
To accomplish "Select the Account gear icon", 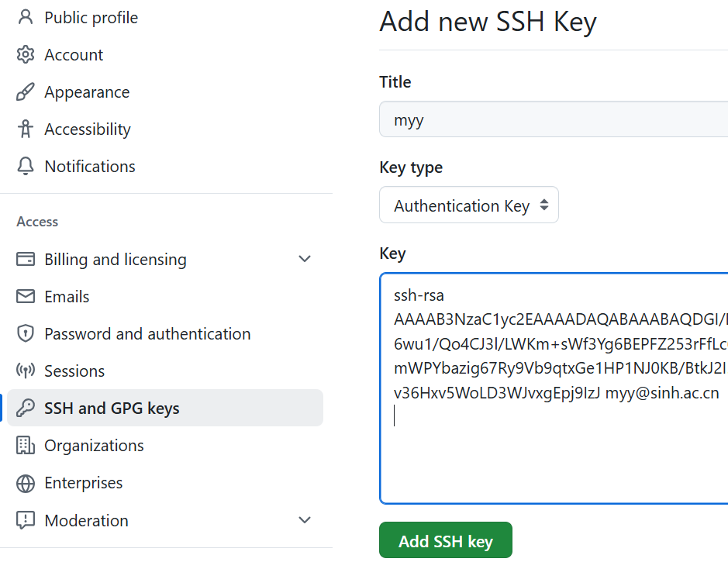I will (24, 54).
